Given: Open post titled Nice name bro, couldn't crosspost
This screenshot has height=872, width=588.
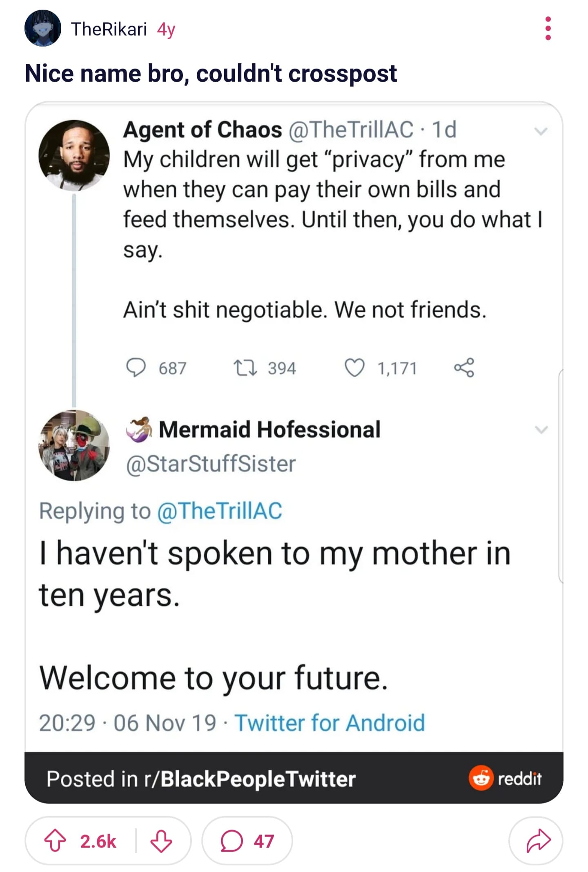Looking at the screenshot, I should [x=211, y=74].
